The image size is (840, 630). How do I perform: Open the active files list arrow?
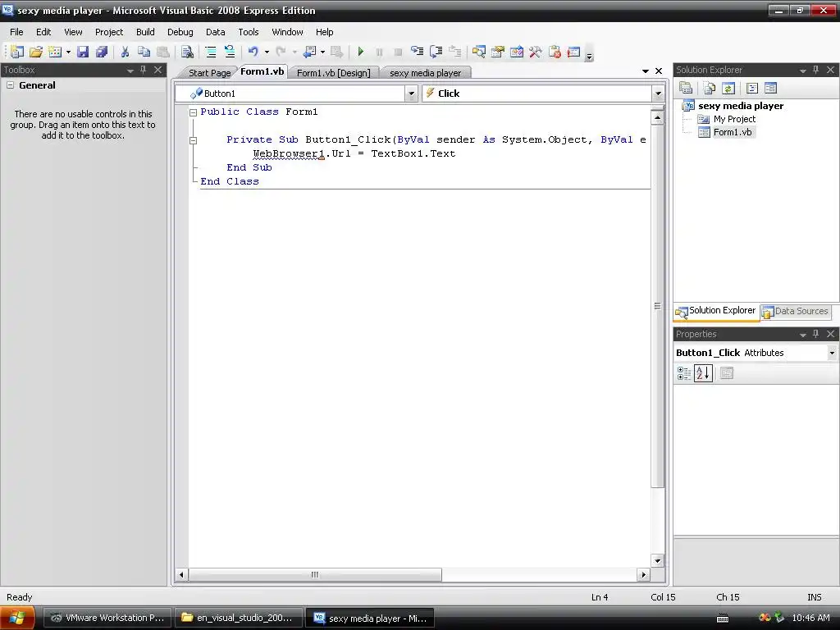(x=645, y=71)
